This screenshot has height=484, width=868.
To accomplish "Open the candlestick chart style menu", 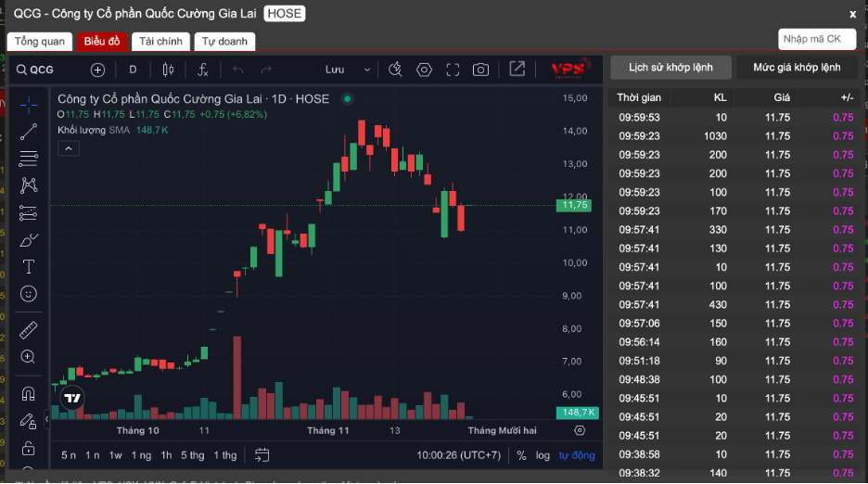I will pos(168,70).
